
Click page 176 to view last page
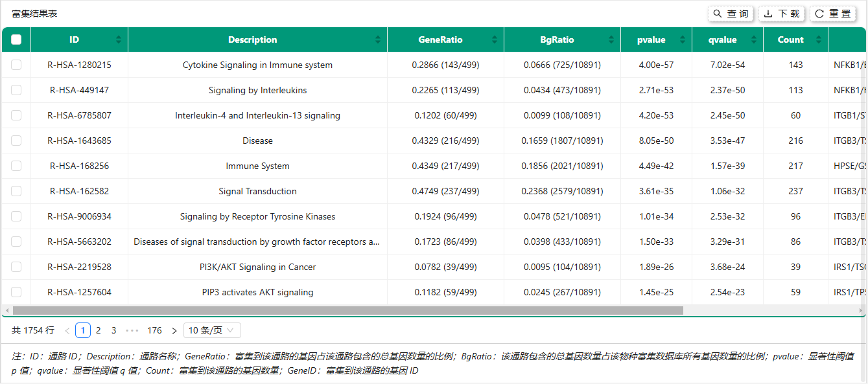click(x=154, y=330)
